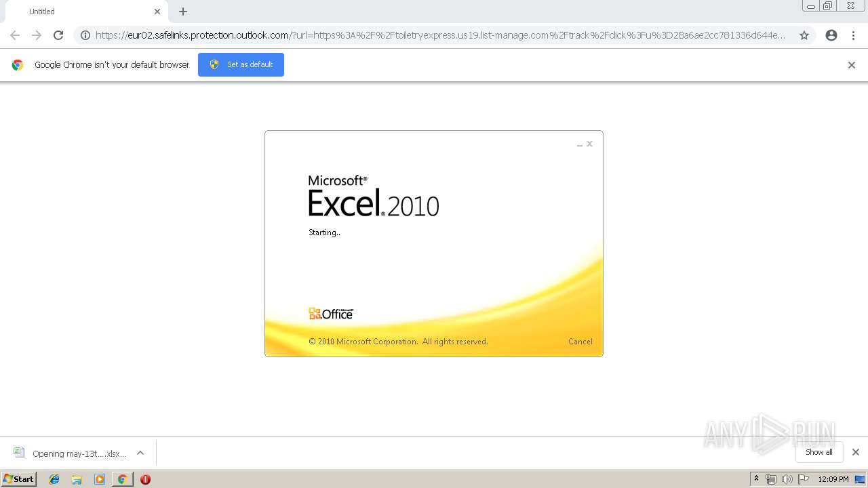The width and height of the screenshot is (868, 488).
Task: Set Chrome as default browser
Action: [241, 64]
